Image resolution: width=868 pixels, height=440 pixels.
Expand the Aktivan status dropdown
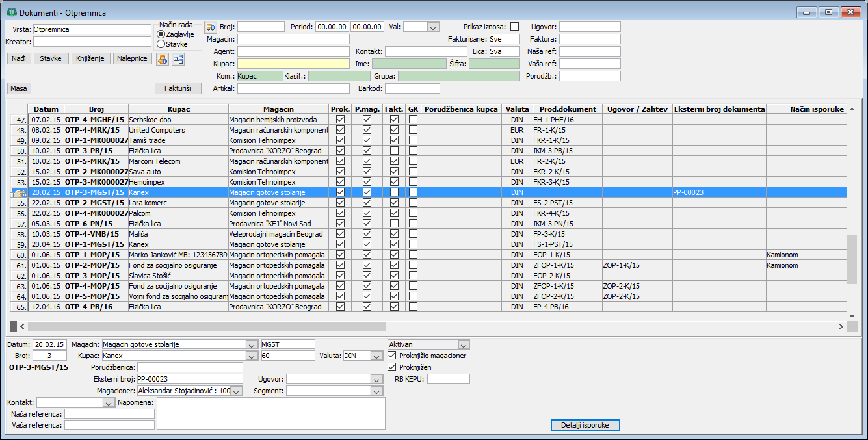tap(464, 344)
